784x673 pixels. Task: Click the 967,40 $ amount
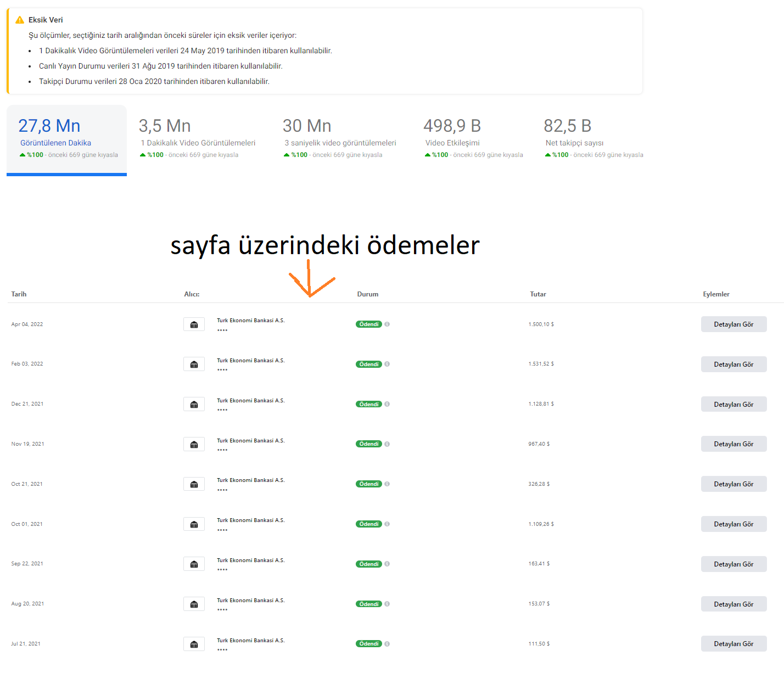coord(539,444)
